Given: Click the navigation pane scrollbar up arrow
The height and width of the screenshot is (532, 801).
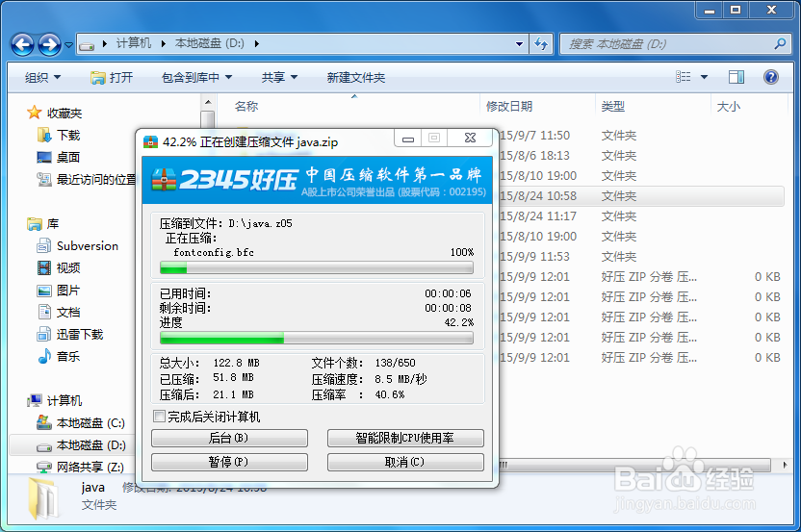Looking at the screenshot, I should tap(207, 102).
